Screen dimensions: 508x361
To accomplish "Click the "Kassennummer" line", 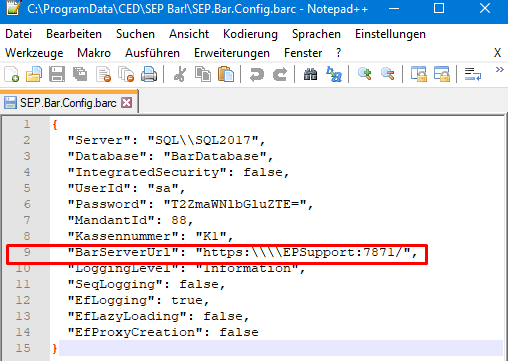I will pyautogui.click(x=150, y=236).
